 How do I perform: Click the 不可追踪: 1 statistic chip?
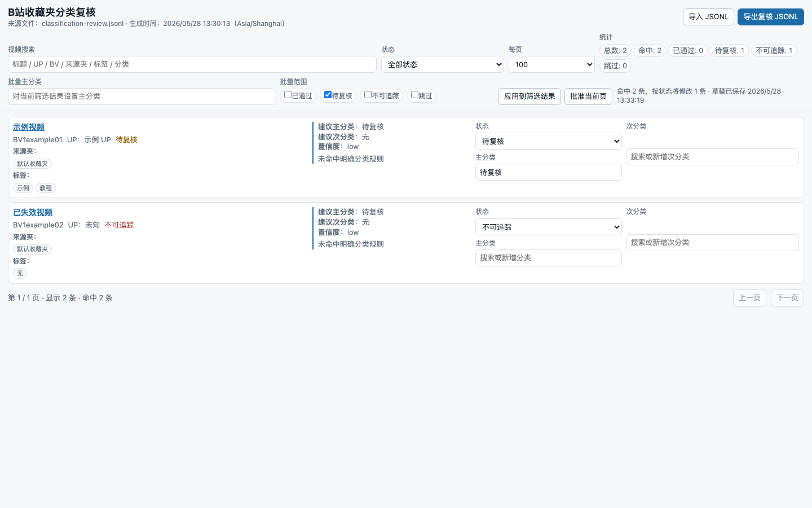[774, 51]
